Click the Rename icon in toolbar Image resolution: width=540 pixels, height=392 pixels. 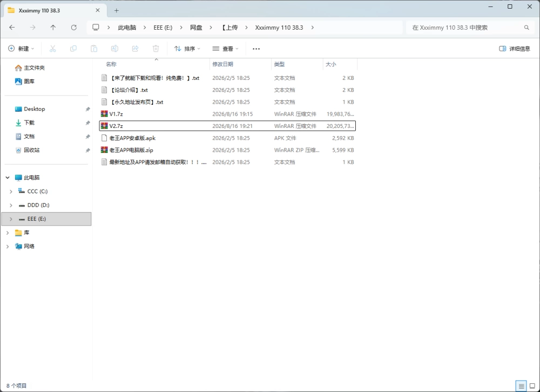pyautogui.click(x=114, y=49)
